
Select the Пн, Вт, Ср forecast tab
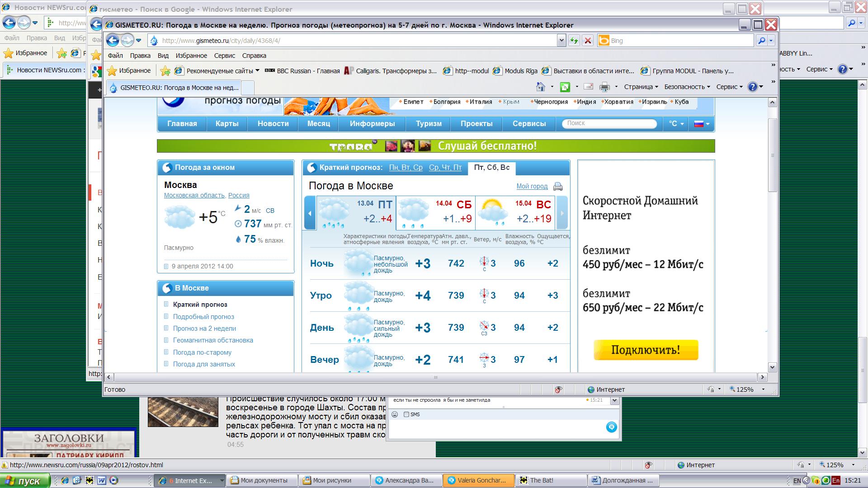coord(406,168)
